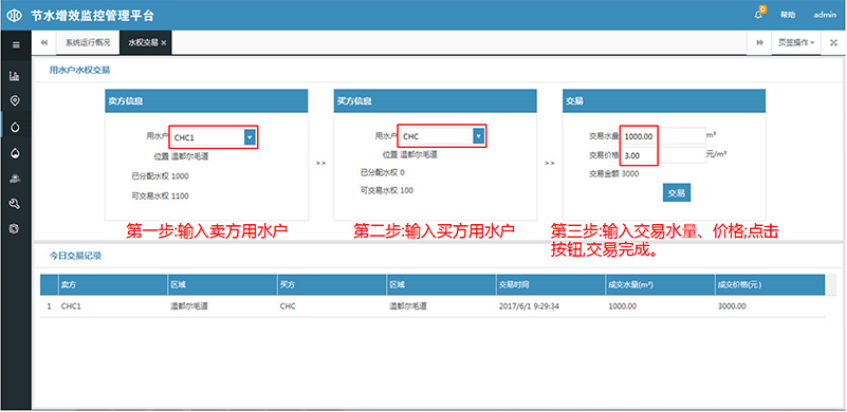Expand the seller 用水户 dropdown (CHC1)
This screenshot has width=847, height=412.
[249, 137]
